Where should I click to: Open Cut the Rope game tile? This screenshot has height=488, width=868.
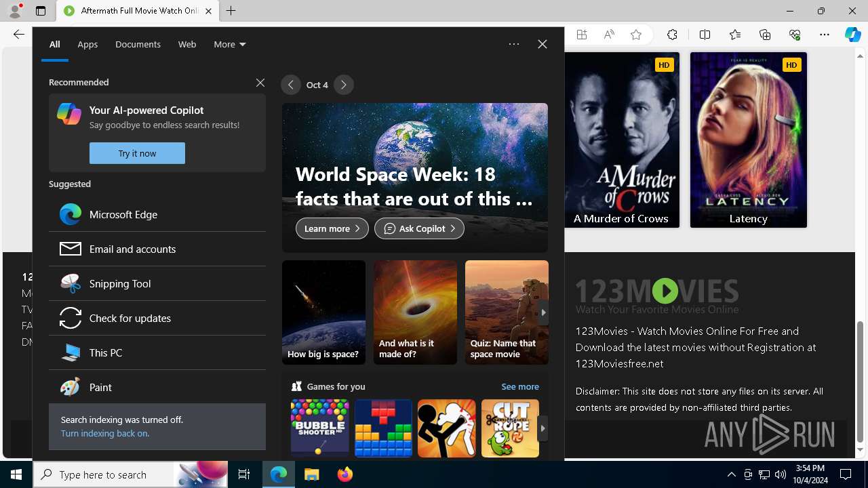(510, 428)
